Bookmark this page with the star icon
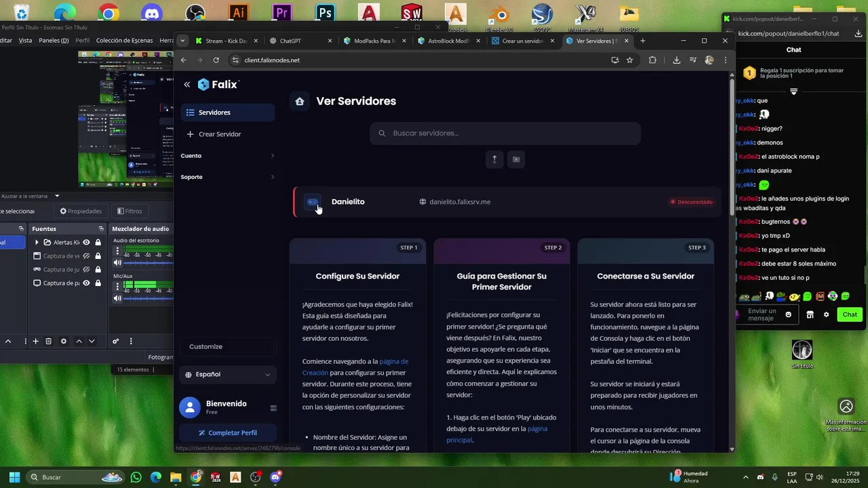The image size is (868, 488). point(630,60)
